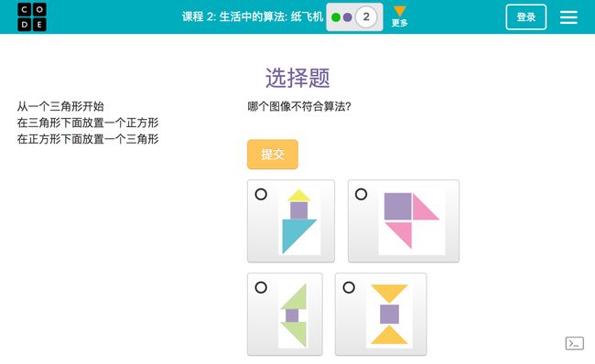595x364 pixels.
Task: Click the purple square with pink triangles picture
Action: pos(412,221)
